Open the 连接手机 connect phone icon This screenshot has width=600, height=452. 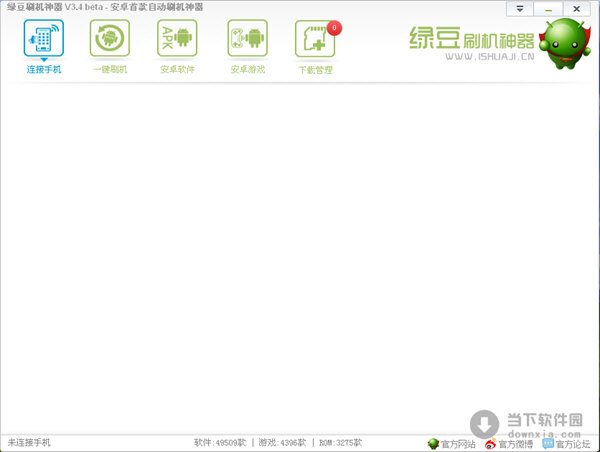44,38
